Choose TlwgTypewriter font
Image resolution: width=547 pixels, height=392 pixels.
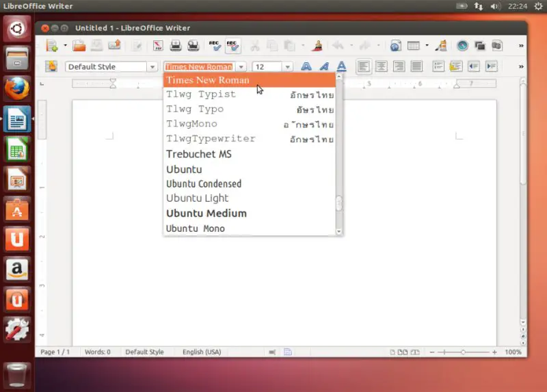250,139
